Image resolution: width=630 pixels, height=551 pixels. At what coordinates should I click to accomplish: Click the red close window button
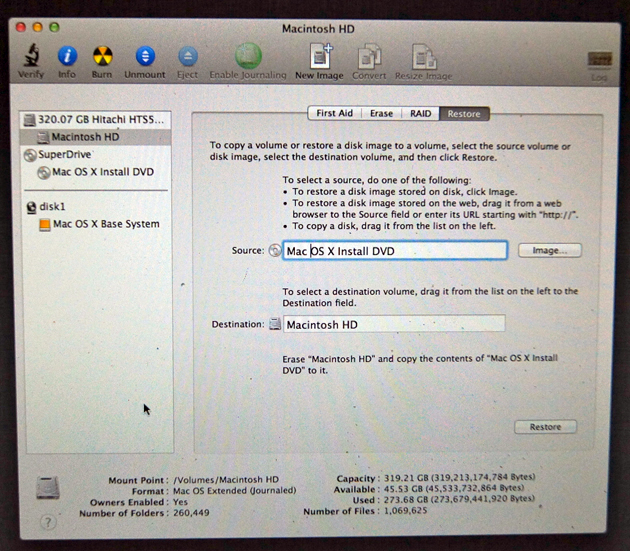tap(21, 27)
